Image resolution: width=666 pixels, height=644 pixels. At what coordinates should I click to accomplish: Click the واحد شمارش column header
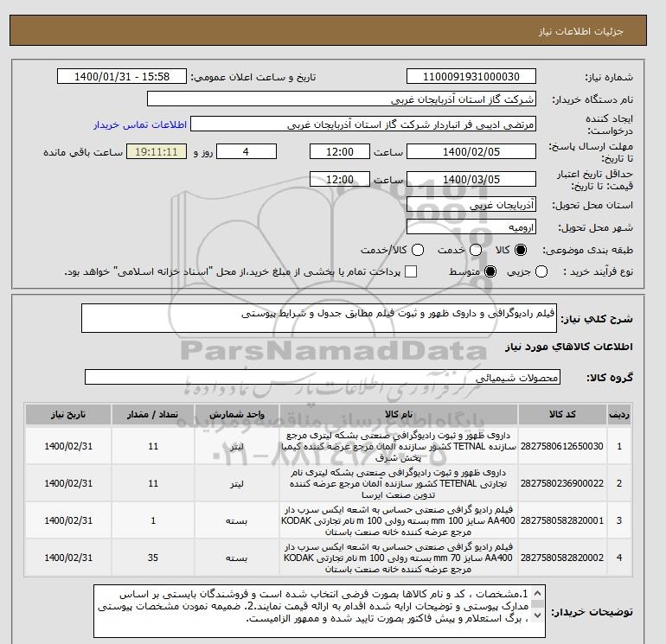237,414
